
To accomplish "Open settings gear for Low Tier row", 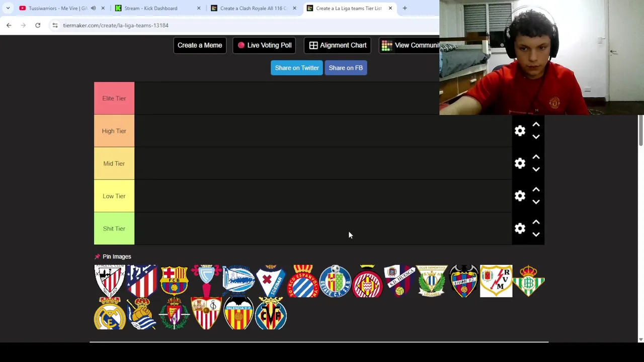I will tap(520, 196).
